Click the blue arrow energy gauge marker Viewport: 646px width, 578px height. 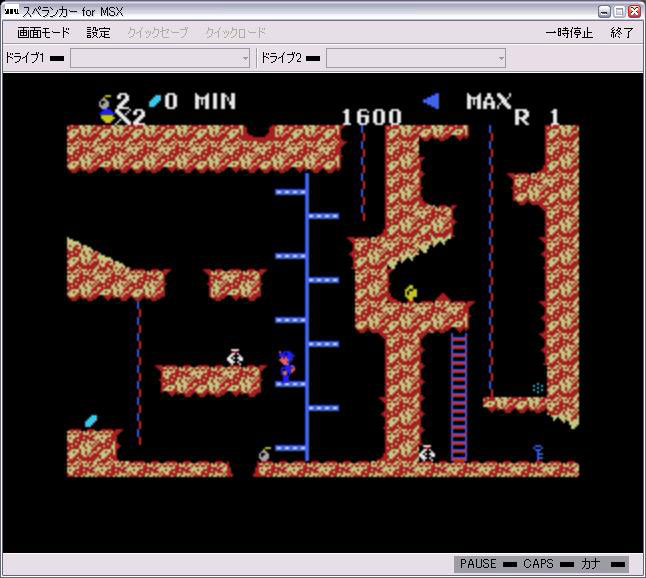431,101
